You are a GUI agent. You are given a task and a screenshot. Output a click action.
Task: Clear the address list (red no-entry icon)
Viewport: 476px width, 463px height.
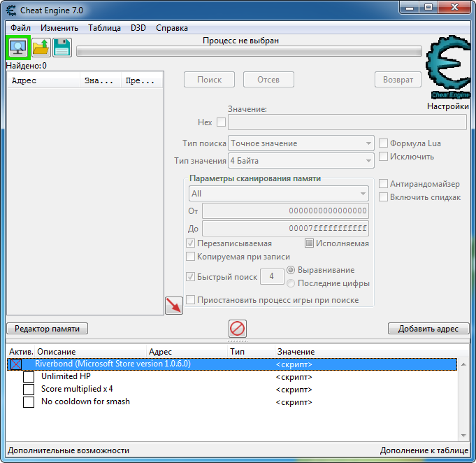(x=238, y=329)
